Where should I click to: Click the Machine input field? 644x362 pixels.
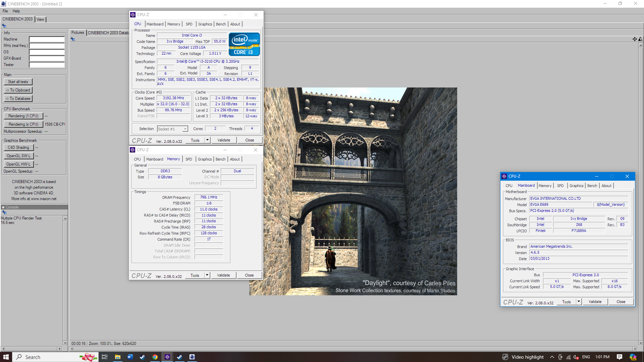click(47, 39)
